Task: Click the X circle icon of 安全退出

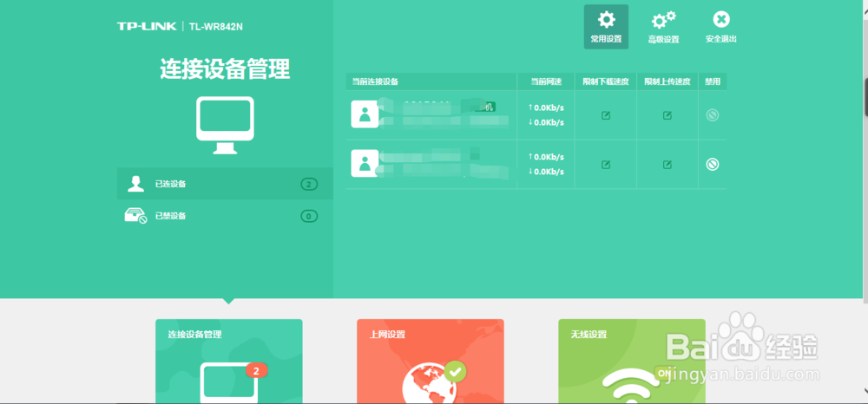Action: [x=720, y=20]
